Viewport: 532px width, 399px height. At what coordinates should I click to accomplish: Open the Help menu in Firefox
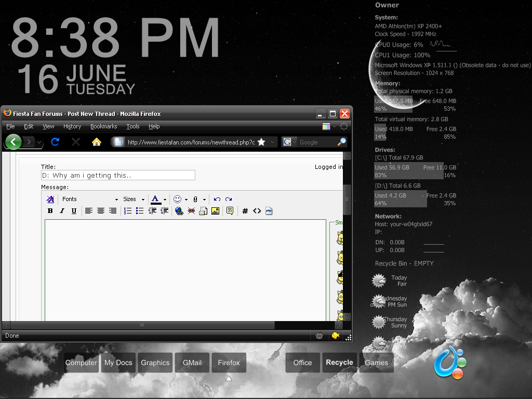click(x=154, y=126)
